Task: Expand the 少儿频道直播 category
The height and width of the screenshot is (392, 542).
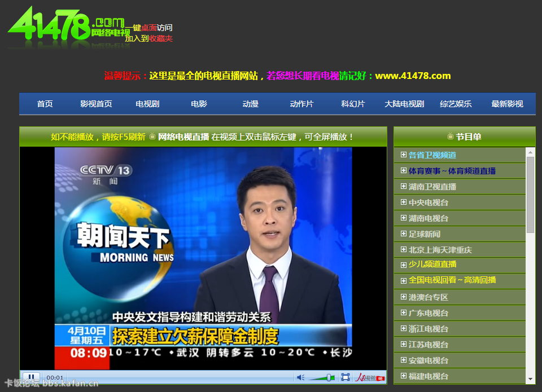Action: 432,265
